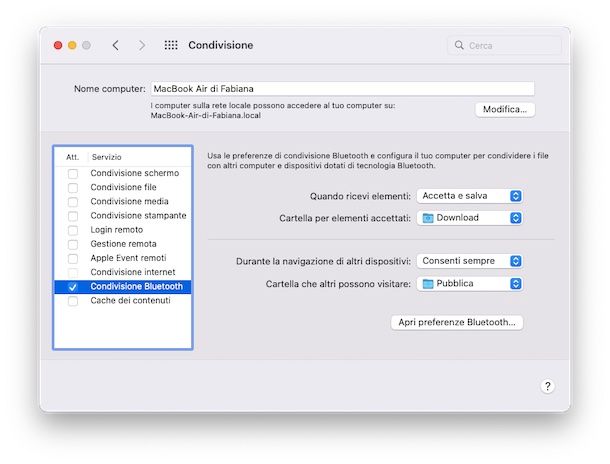Go back with the left chevron arrow
This screenshot has height=464, width=610.
coord(116,46)
